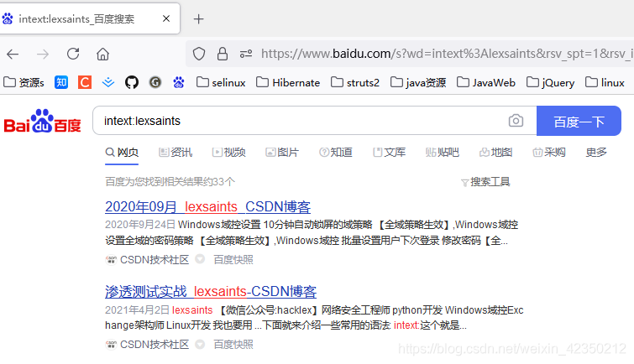Go to the browser home page
Image resolution: width=634 pixels, height=364 pixels.
[102, 54]
